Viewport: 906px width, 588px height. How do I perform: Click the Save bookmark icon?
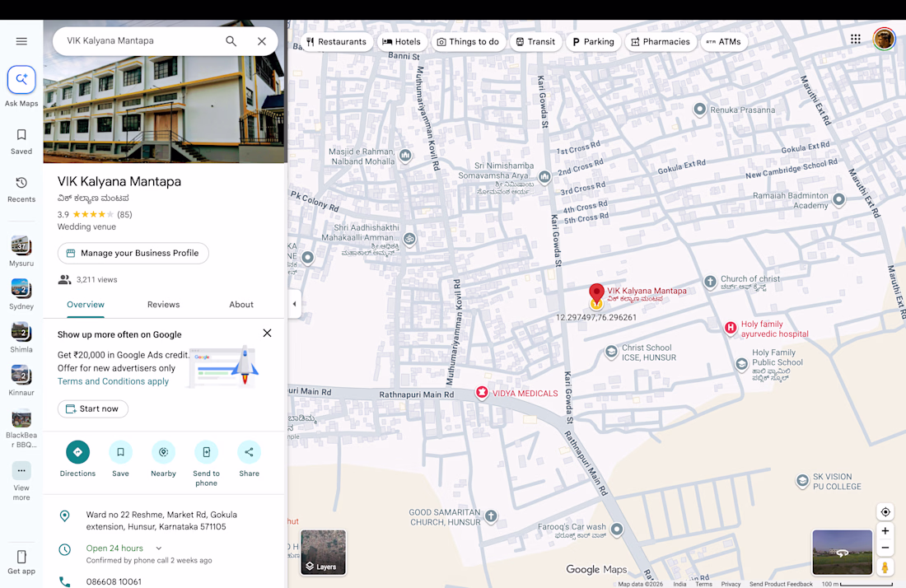pyautogui.click(x=120, y=451)
